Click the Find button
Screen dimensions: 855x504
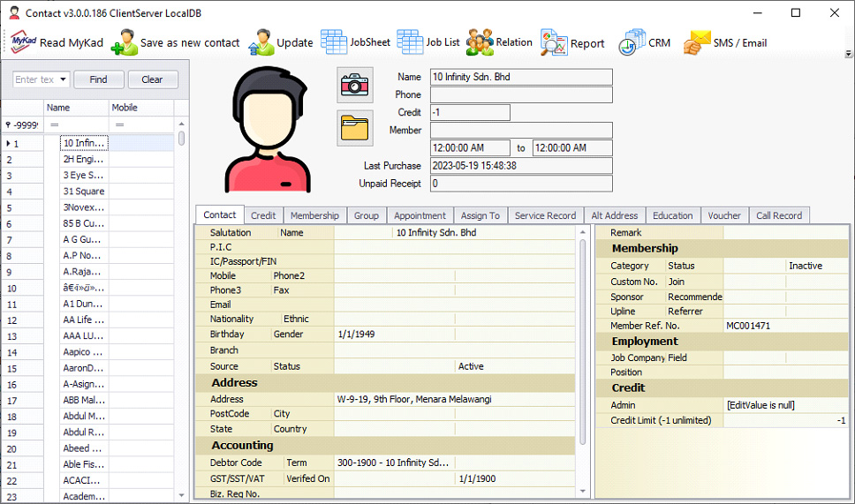[x=99, y=79]
